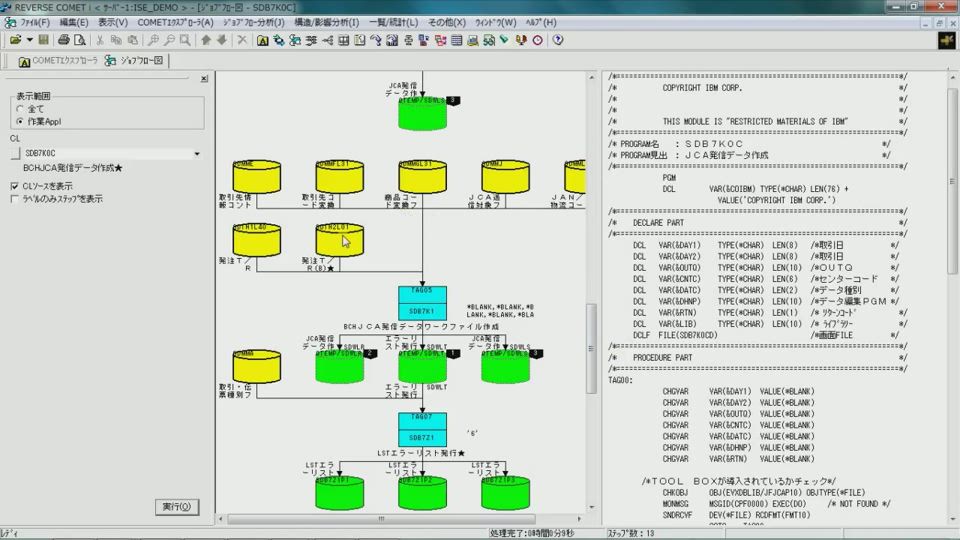Viewport: 960px width, 540px height.
Task: Select the 全て radio button
Action: click(x=20, y=109)
